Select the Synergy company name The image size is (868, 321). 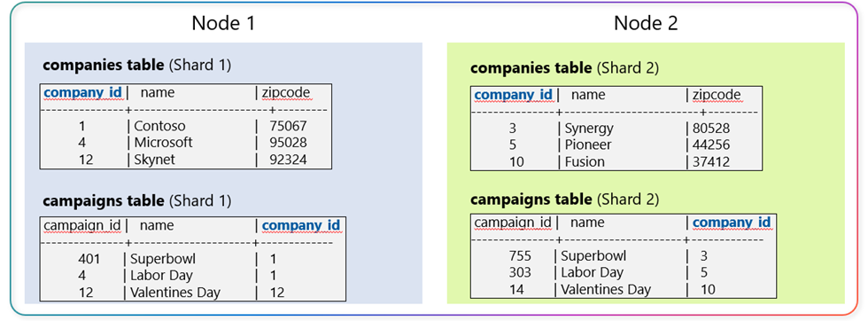589,129
